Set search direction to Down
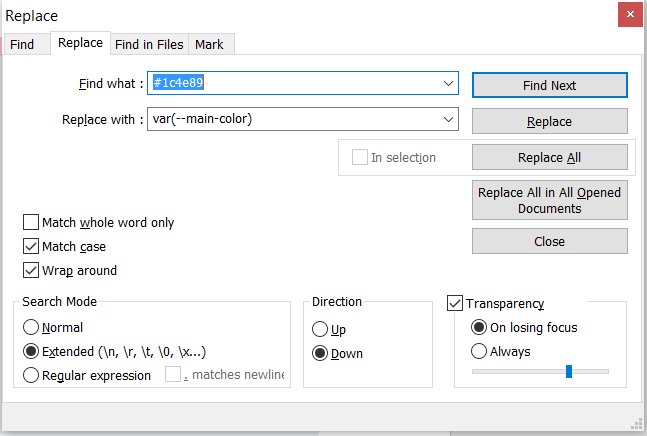The height and width of the screenshot is (436, 647). tap(320, 353)
